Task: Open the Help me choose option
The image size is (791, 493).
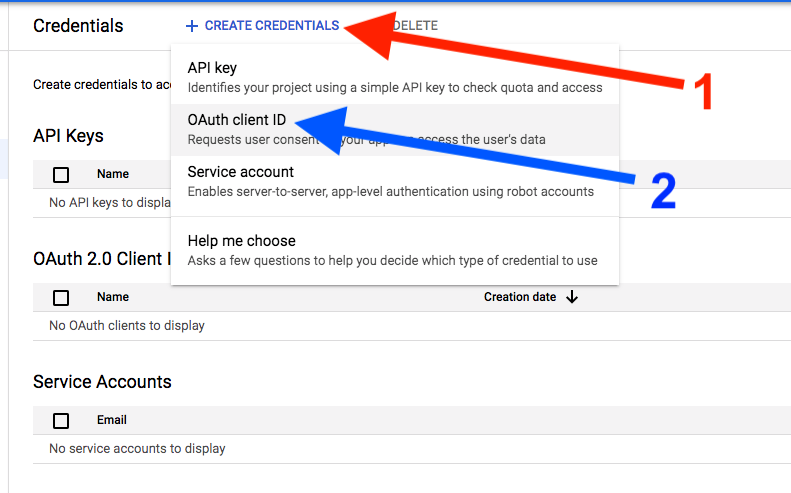Action: pyautogui.click(x=395, y=251)
